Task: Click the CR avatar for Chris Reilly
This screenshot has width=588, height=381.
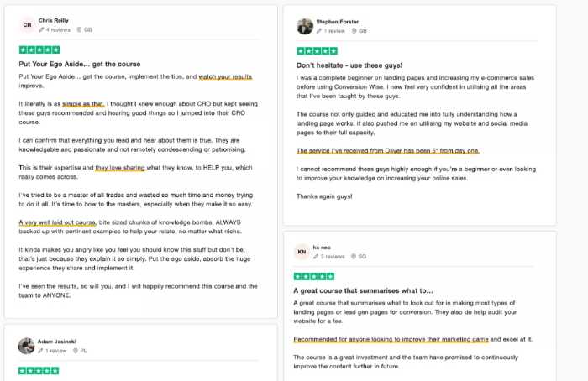Action: 27,25
